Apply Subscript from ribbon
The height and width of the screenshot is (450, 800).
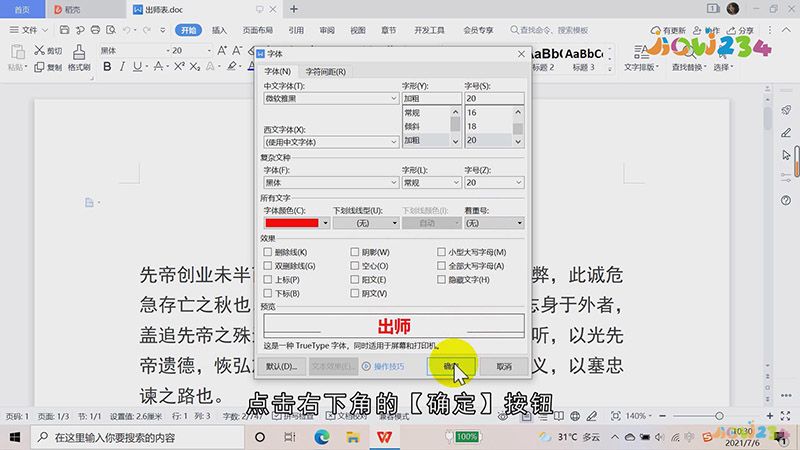195,66
